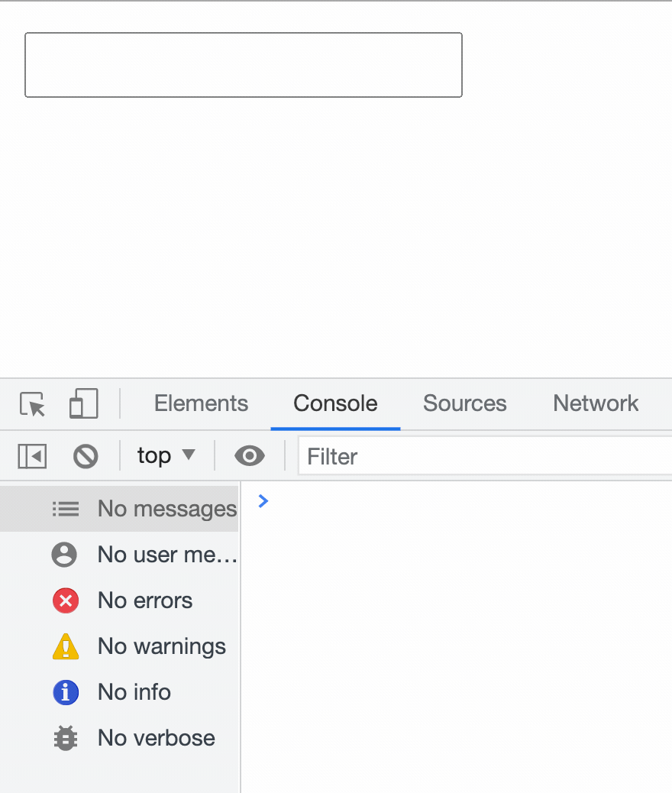
Task: Clear console with the ban icon
Action: coord(86,456)
